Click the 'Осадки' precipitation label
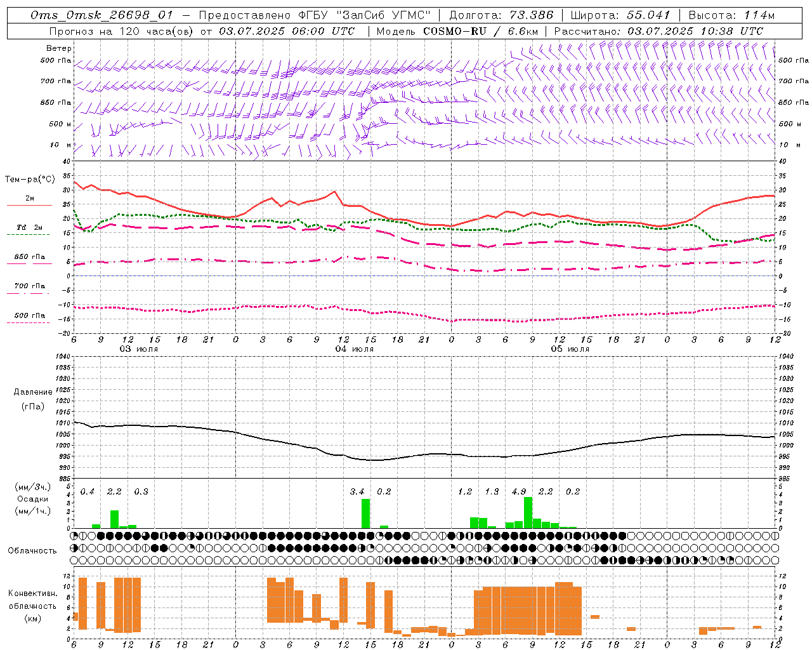Screen dimensions: 812x650 [x=33, y=499]
